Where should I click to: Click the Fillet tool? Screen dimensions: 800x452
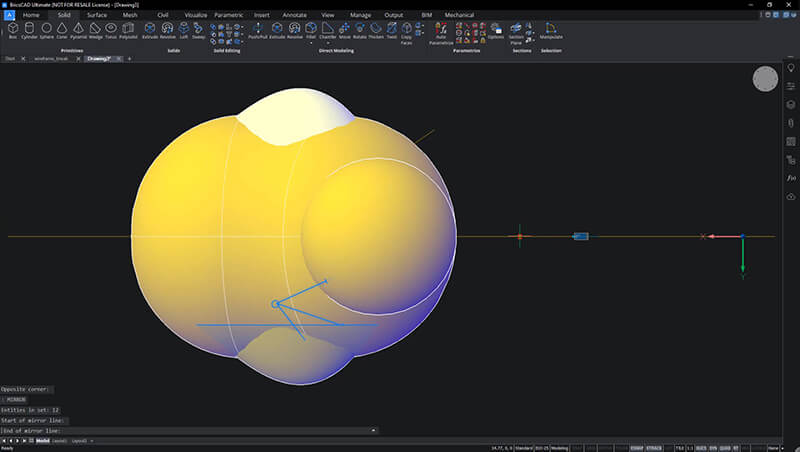pos(311,30)
